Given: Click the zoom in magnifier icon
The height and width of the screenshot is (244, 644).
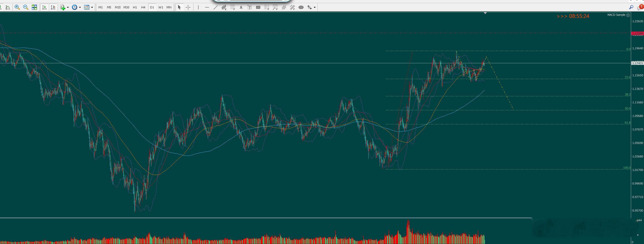Looking at the screenshot, I should (17, 7).
